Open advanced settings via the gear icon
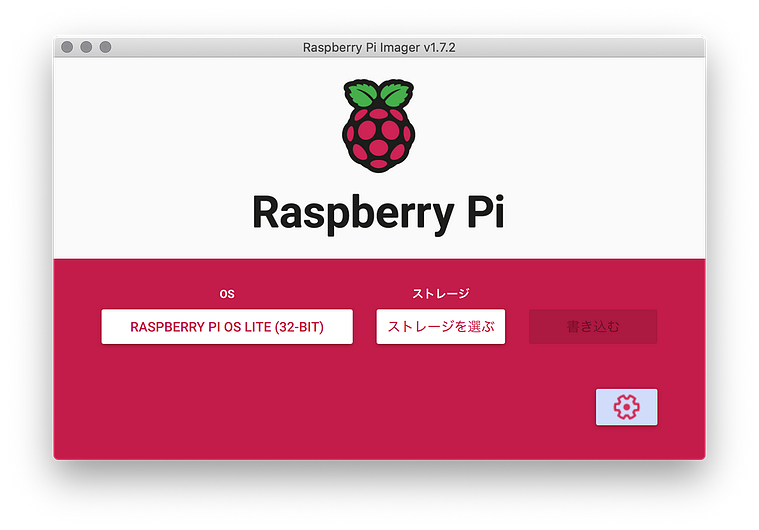The image size is (759, 530). tap(626, 407)
